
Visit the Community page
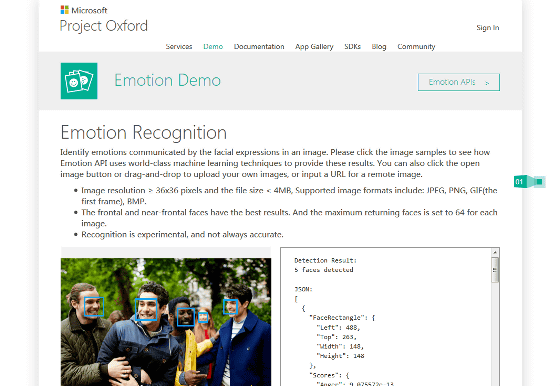pos(416,46)
